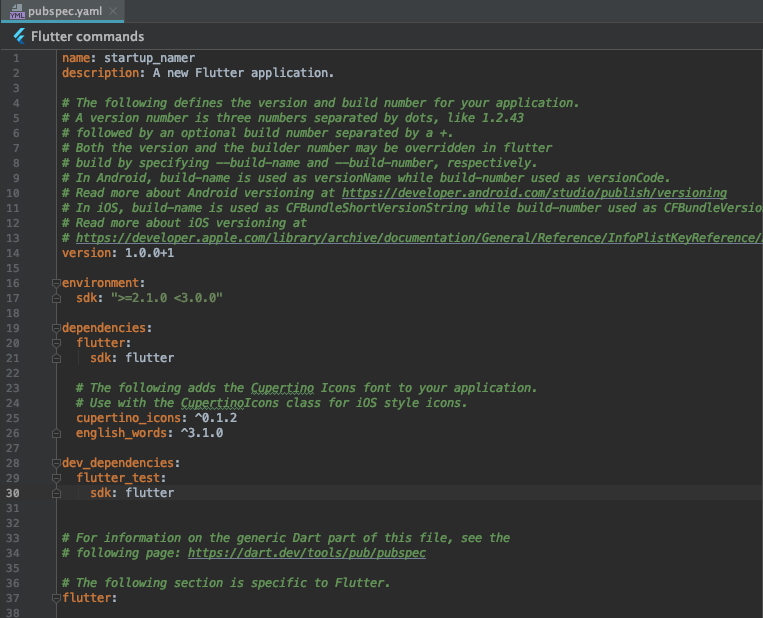
Task: Collapse the dev_dependencies section fold marker
Action: [x=56, y=463]
